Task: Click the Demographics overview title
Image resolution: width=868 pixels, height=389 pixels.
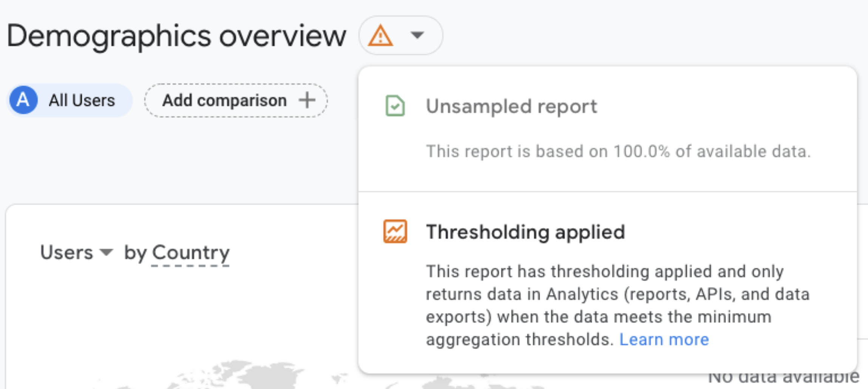Action: coord(176,36)
